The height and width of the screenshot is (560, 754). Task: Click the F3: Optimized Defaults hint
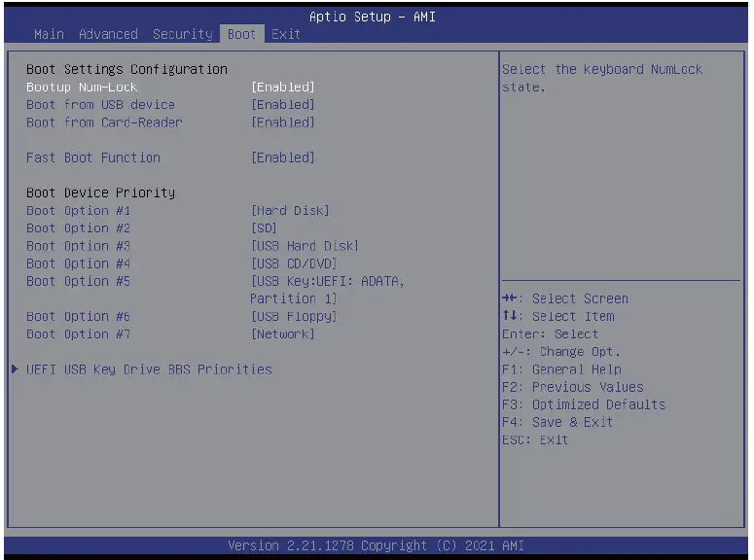click(x=584, y=404)
